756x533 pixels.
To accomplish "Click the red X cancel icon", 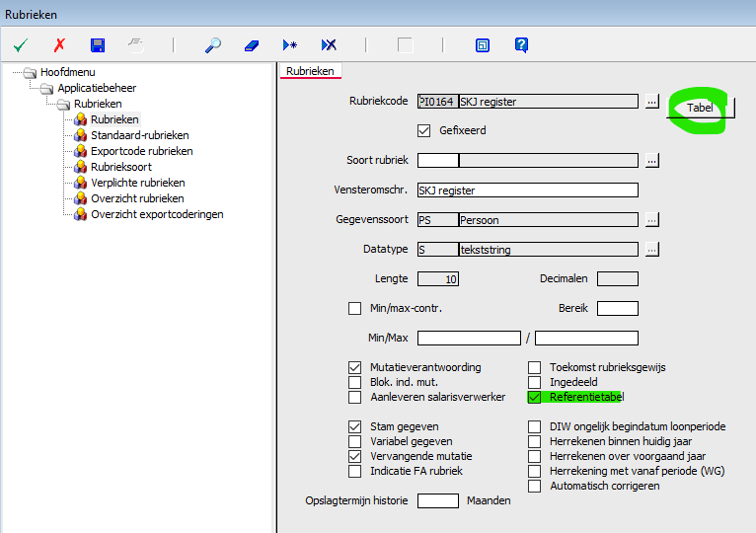I will coord(59,45).
